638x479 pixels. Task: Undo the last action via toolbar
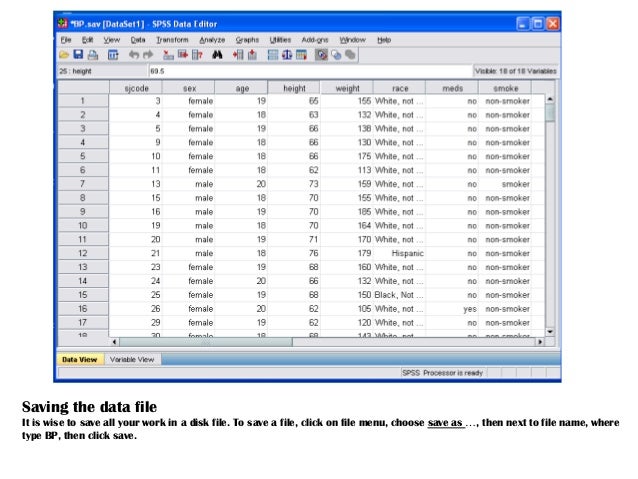(133, 55)
